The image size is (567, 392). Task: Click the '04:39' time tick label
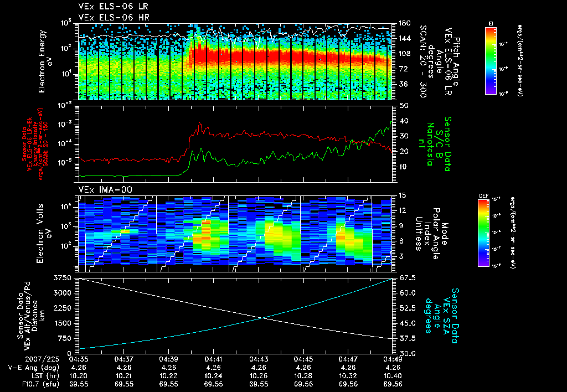tap(168, 359)
